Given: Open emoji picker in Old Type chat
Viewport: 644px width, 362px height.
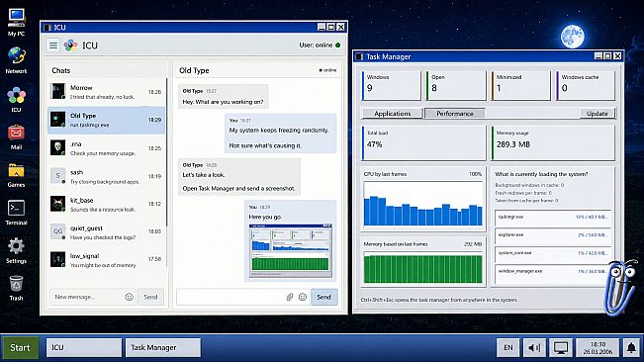Looking at the screenshot, I should tap(303, 297).
